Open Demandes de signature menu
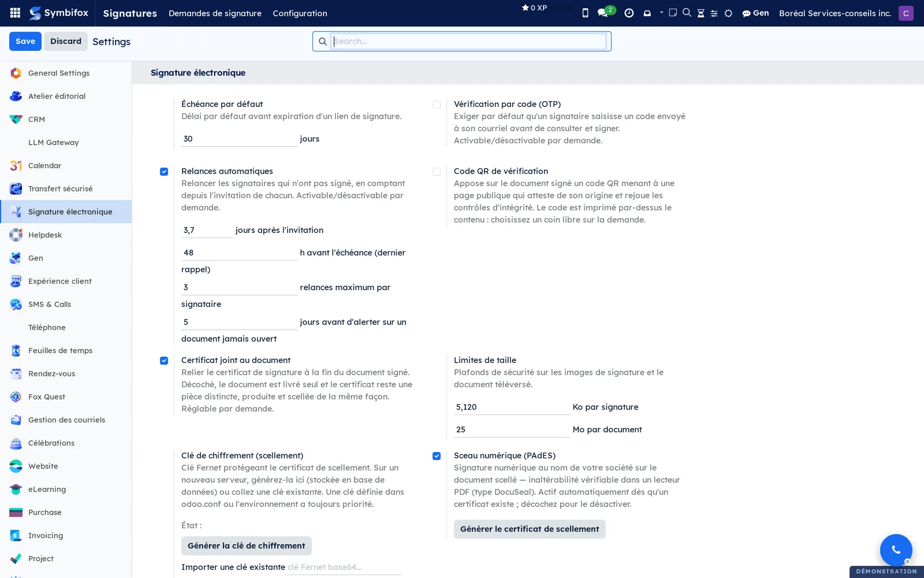 coord(215,13)
